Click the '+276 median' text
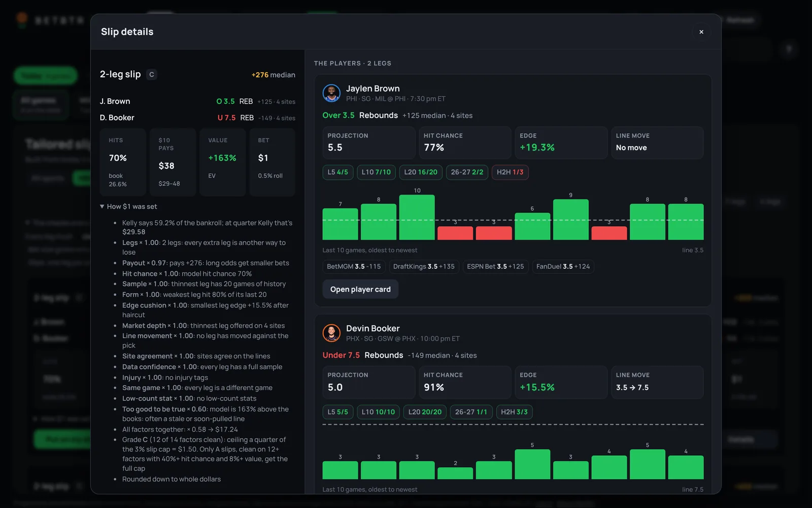Screen dimensions: 812x508 [274, 75]
